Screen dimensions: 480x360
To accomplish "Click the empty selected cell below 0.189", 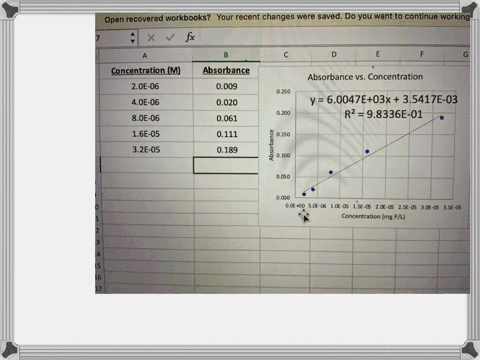I will [226, 165].
